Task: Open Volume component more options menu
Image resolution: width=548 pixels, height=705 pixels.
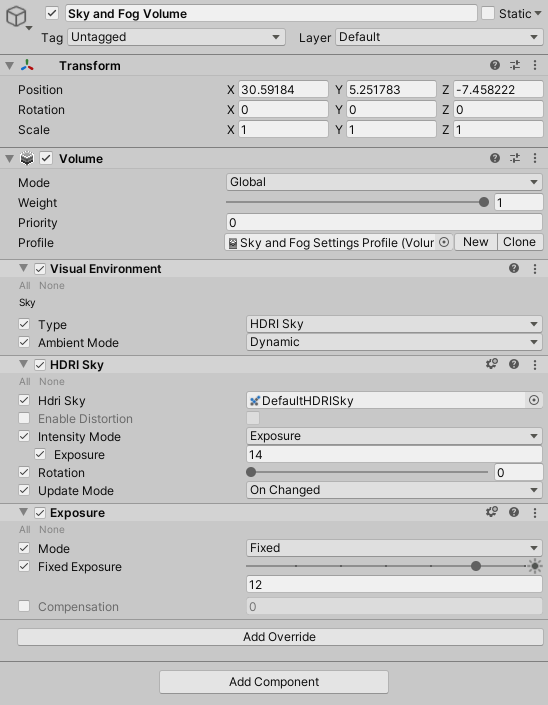Action: (x=535, y=158)
